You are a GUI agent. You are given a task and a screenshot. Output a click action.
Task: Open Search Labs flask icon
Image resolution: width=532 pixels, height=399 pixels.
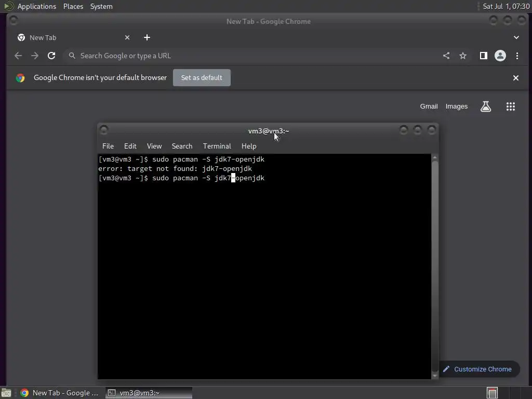click(x=486, y=107)
